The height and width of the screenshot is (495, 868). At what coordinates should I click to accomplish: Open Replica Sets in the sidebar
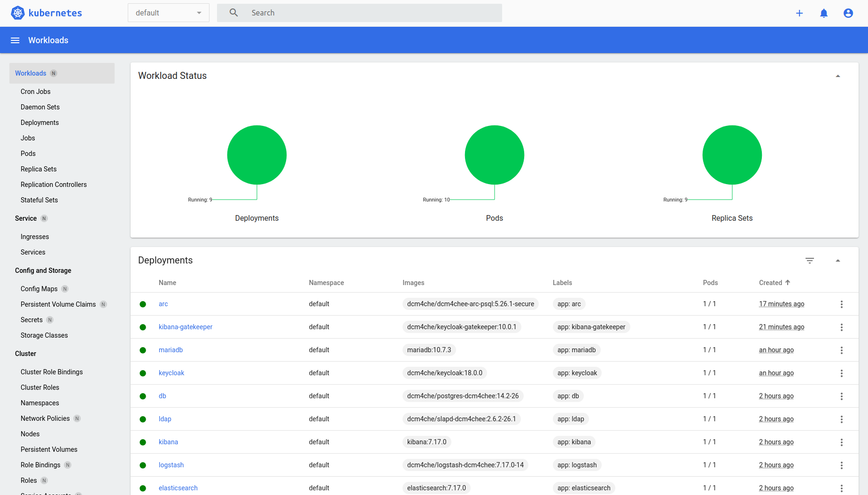pyautogui.click(x=39, y=169)
